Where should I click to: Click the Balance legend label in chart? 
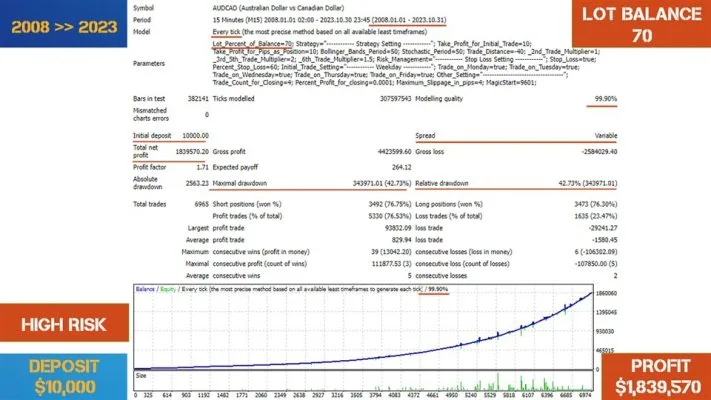(145, 289)
